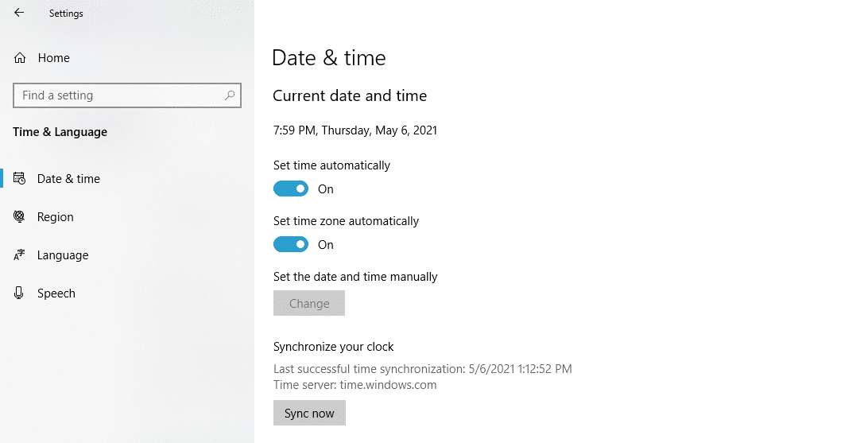Click the Speech microphone icon

click(x=20, y=293)
